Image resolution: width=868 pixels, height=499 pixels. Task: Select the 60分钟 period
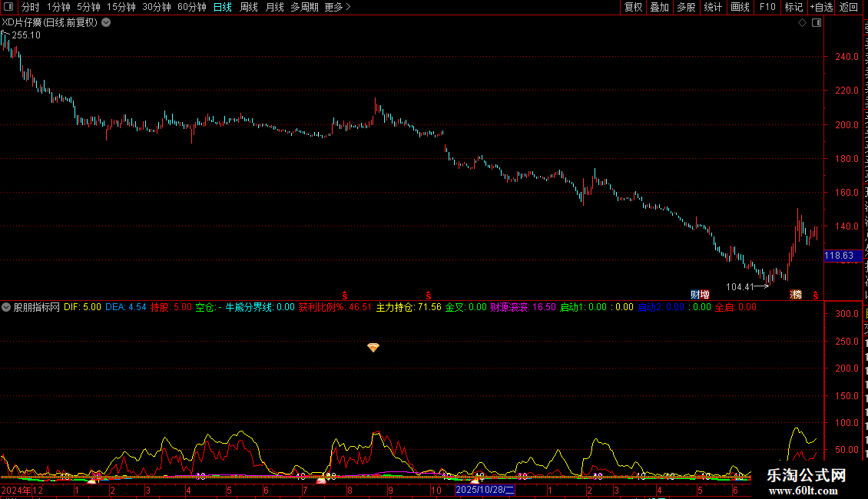tap(192, 7)
